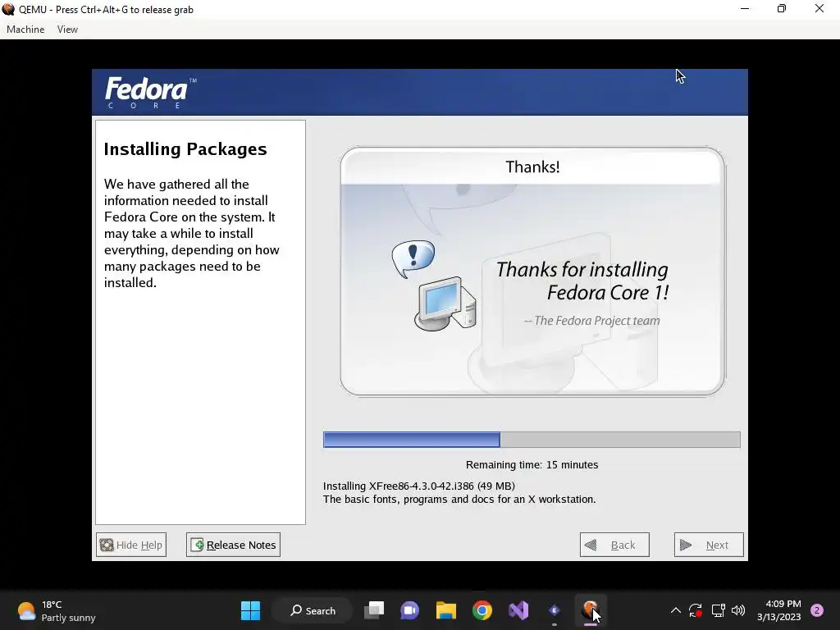Screen dimensions: 840x630
Task: Click the installation progress bar
Action: pos(532,440)
